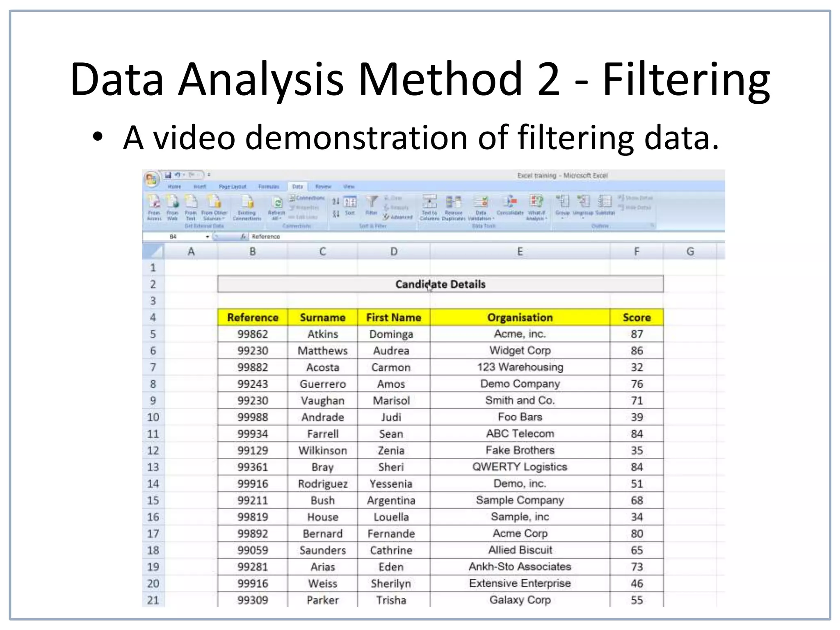This screenshot has height=630, width=840.
Task: Click the Connections button
Action: click(306, 198)
